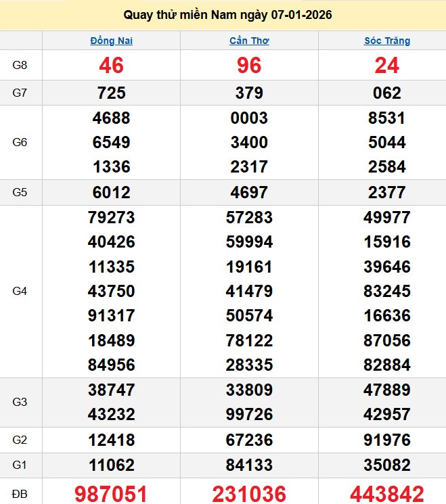The width and height of the screenshot is (446, 504).
Task: Click the G4 row label
Action: click(x=20, y=292)
